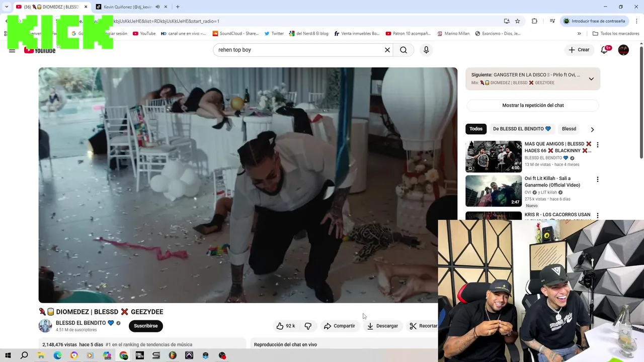Open Todos los marcadores folder
The width and height of the screenshot is (644, 362).
(616, 34)
